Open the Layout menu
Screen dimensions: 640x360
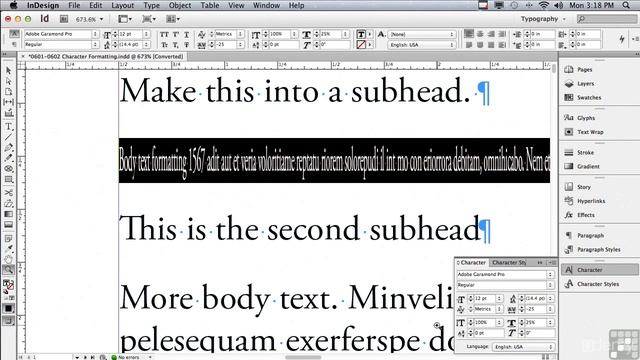122,5
